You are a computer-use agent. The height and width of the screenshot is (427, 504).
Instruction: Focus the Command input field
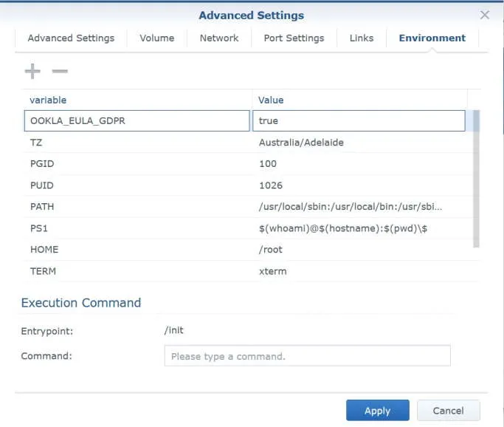coord(307,356)
